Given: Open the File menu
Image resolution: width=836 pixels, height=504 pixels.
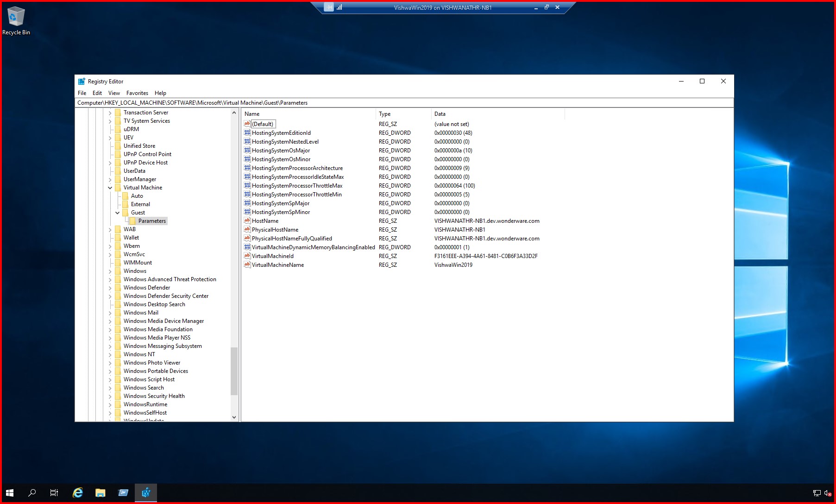Looking at the screenshot, I should [82, 93].
